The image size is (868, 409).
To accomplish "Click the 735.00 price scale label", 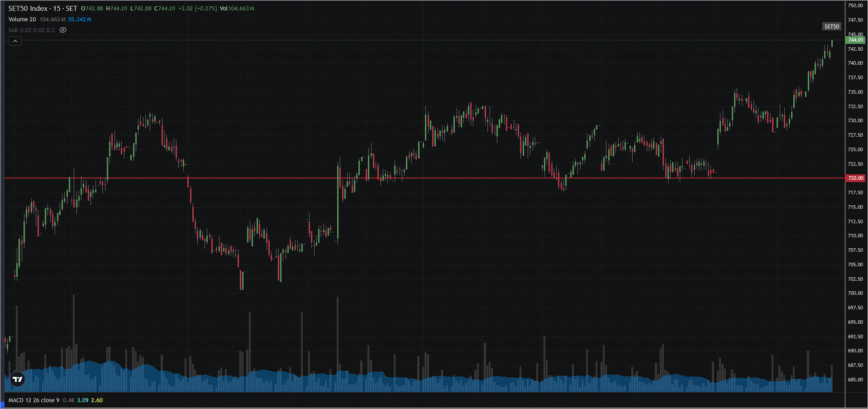I will tap(855, 92).
